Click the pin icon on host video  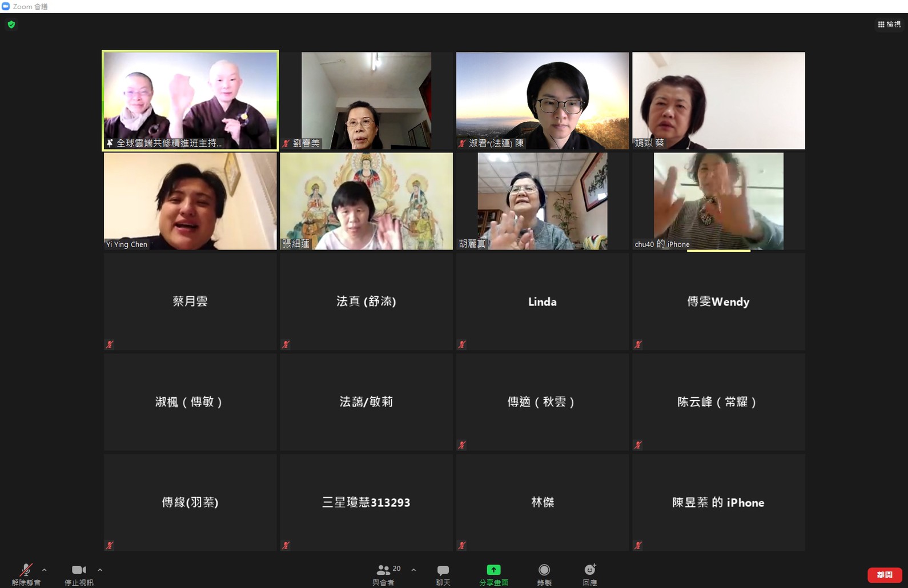pyautogui.click(x=110, y=143)
